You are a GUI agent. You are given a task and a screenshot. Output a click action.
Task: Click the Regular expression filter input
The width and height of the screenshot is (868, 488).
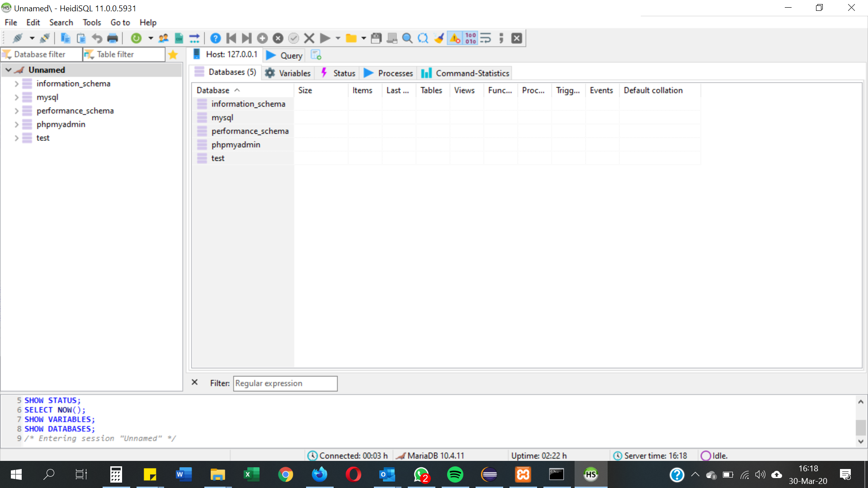pos(285,383)
